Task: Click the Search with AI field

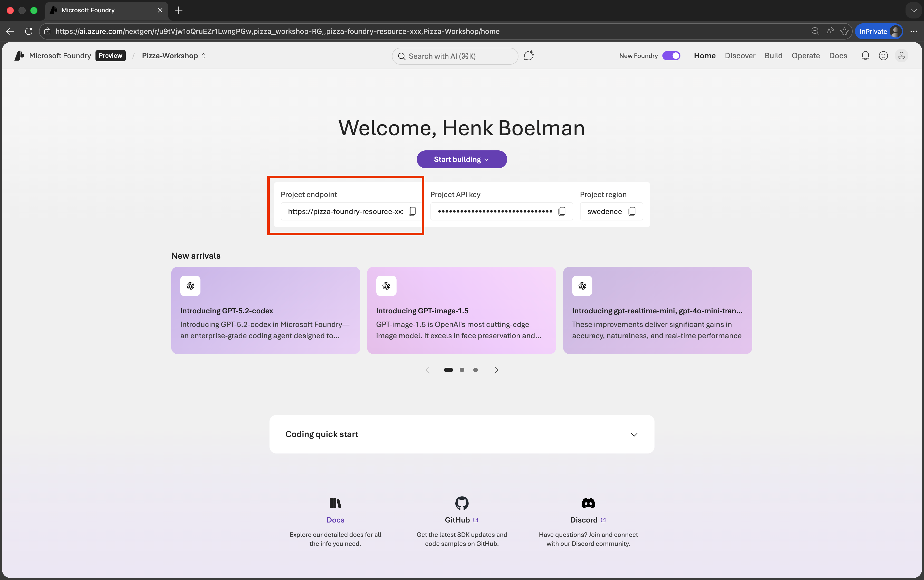Action: coord(455,56)
